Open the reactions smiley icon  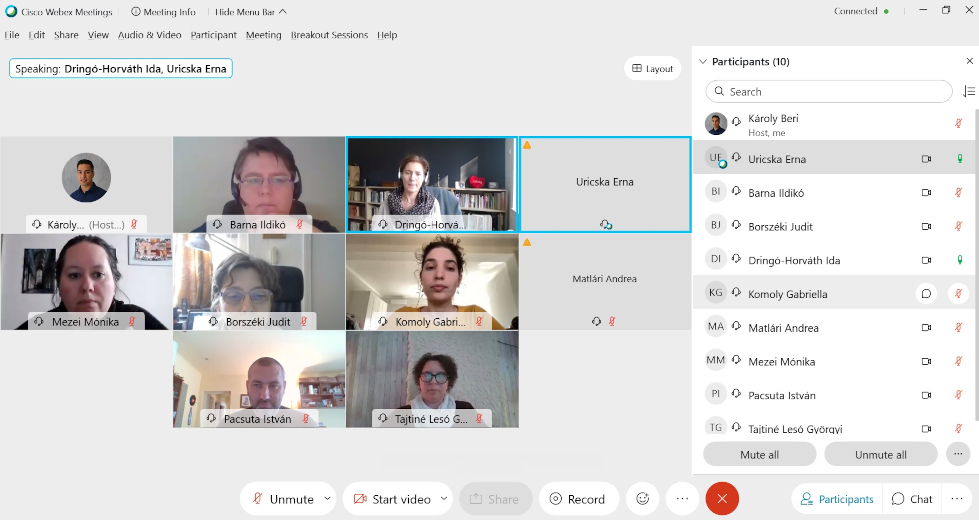point(642,499)
